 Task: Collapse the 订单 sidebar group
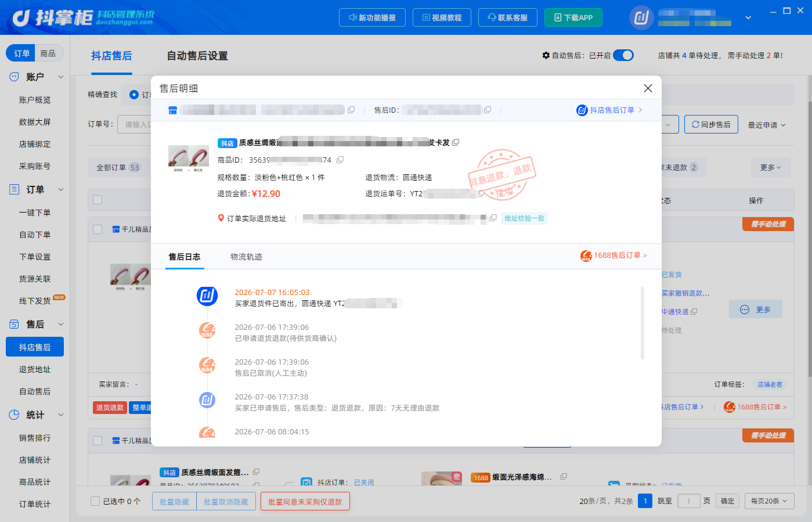[x=61, y=189]
